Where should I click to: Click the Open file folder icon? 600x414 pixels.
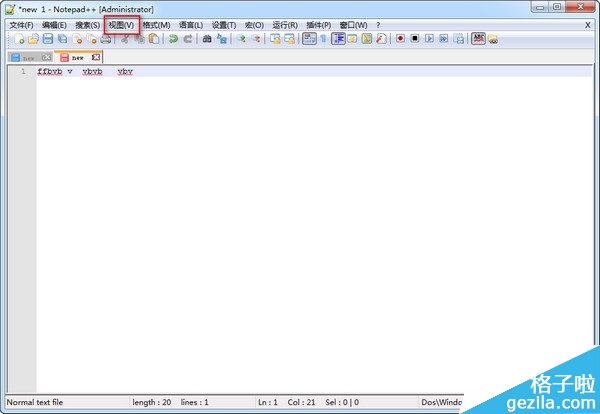click(x=33, y=39)
